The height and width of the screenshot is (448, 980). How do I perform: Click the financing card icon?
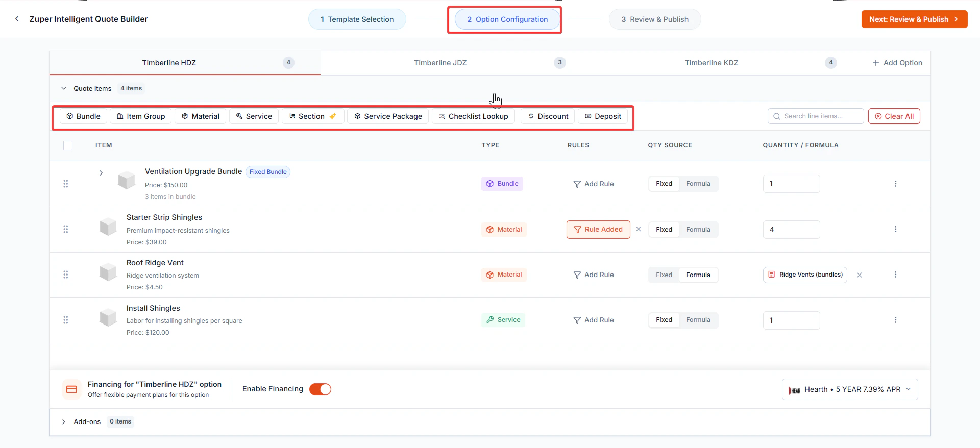coord(71,389)
